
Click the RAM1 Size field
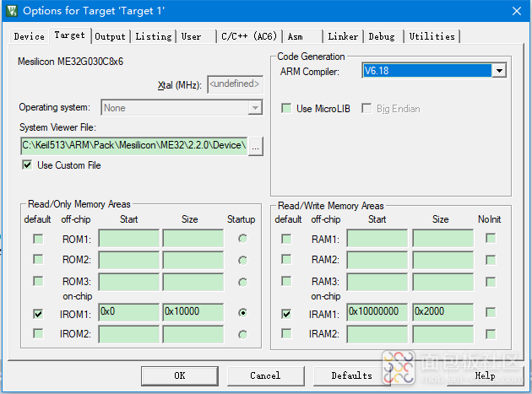[x=443, y=239]
